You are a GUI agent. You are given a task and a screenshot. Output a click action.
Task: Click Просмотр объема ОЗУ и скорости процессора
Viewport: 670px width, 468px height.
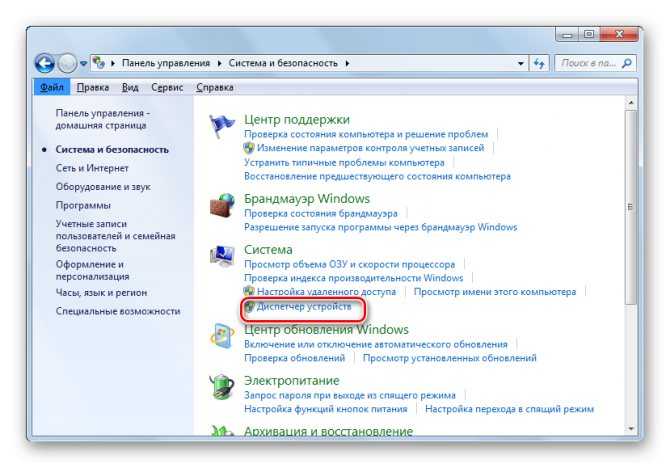tap(350, 264)
